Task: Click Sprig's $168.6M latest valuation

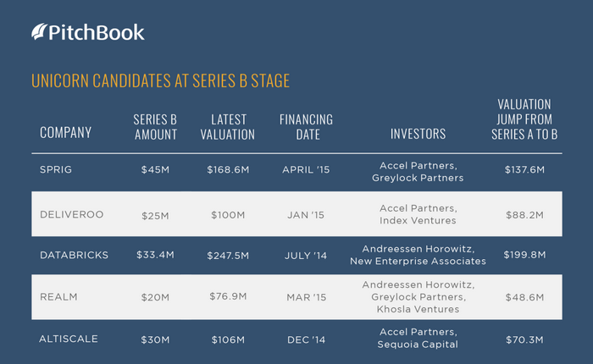Action: pos(228,169)
